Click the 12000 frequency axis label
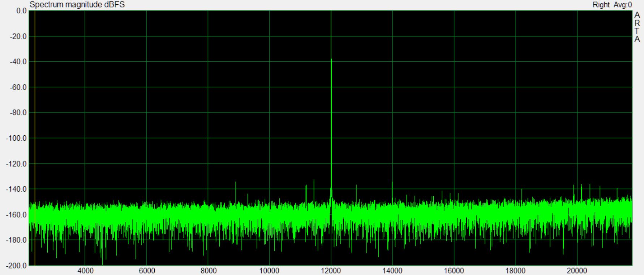 pyautogui.click(x=331, y=271)
